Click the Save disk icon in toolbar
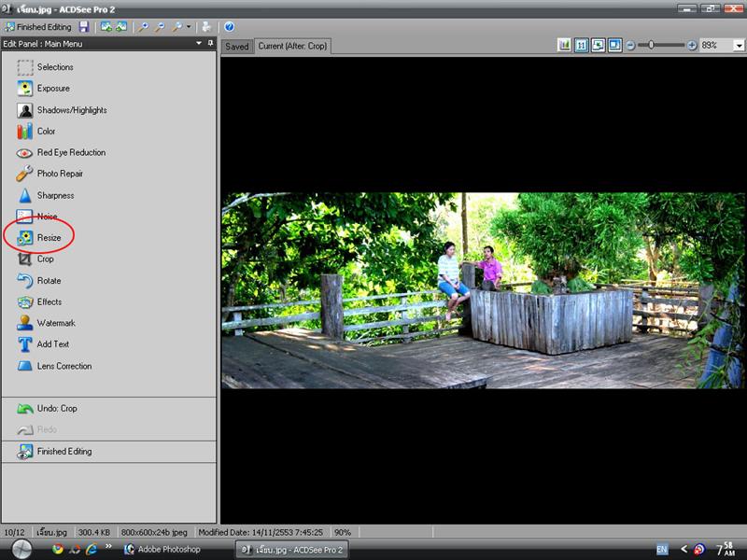The image size is (747, 560). (x=84, y=27)
